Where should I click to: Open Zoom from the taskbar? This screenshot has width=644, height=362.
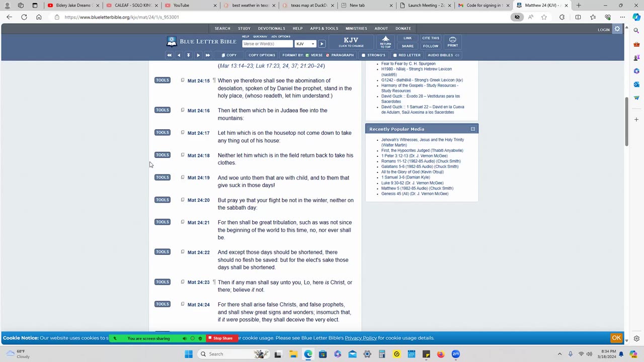point(455,354)
